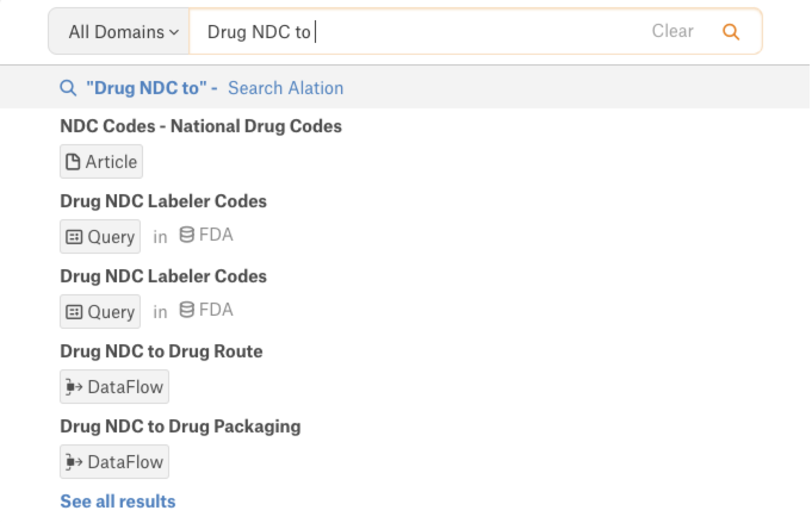This screenshot has width=812, height=523.
Task: Click the Article type badge
Action: [x=101, y=161]
